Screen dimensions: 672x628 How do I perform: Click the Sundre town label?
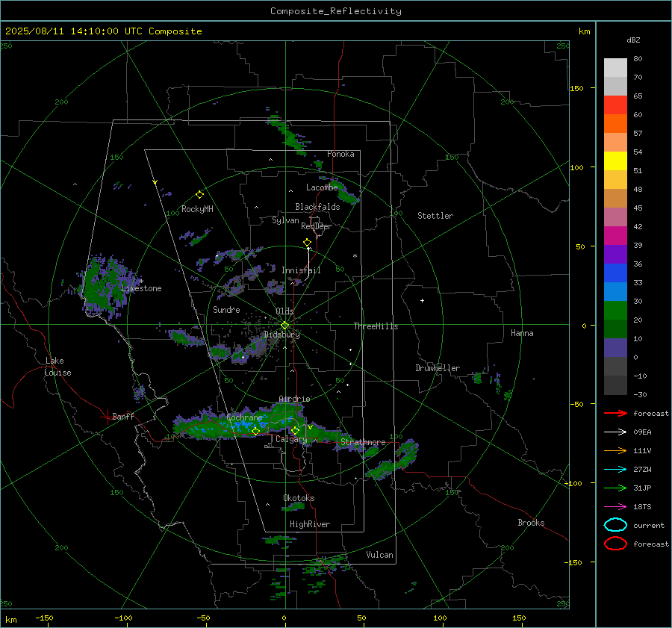tap(226, 310)
